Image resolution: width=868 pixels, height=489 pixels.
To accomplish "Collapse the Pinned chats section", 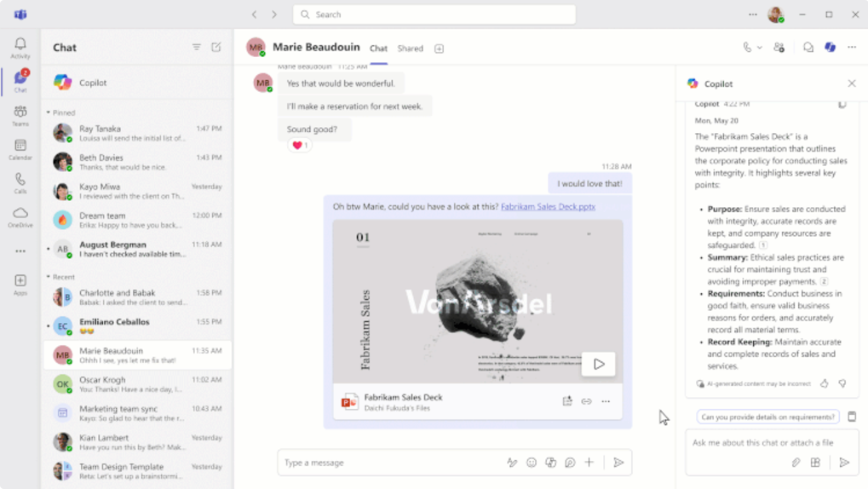I will pos(49,112).
